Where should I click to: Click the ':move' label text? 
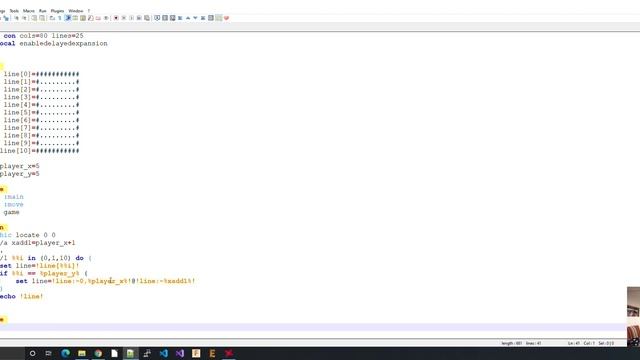[x=13, y=204]
